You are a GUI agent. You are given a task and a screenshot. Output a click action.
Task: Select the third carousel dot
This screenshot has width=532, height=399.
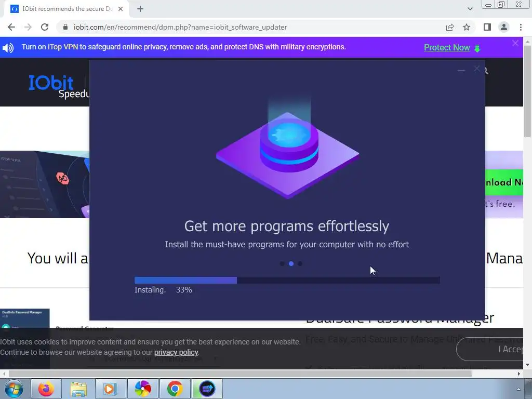pyautogui.click(x=300, y=263)
